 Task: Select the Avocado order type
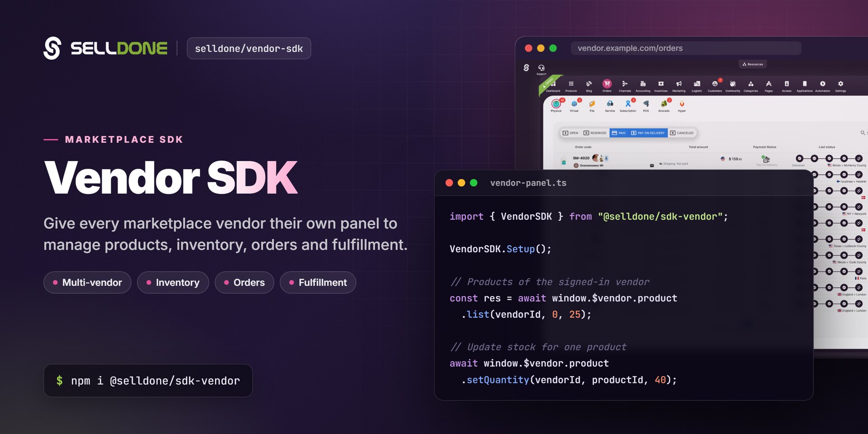click(x=664, y=106)
